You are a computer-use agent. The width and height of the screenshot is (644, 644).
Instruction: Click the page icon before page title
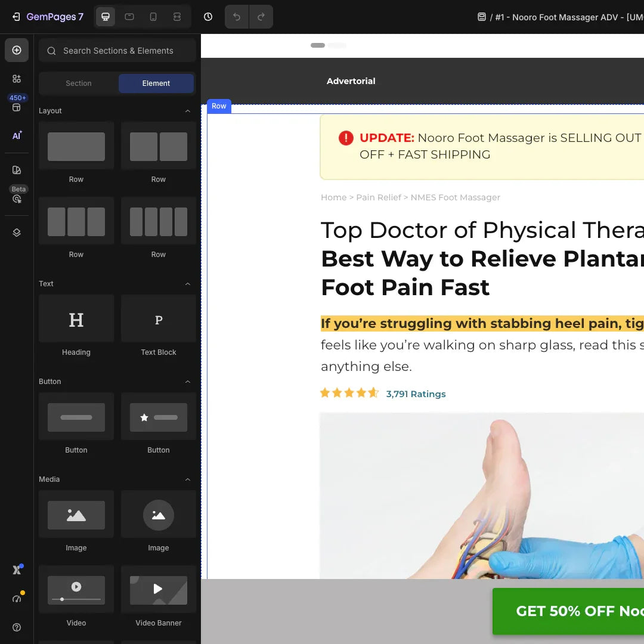482,17
